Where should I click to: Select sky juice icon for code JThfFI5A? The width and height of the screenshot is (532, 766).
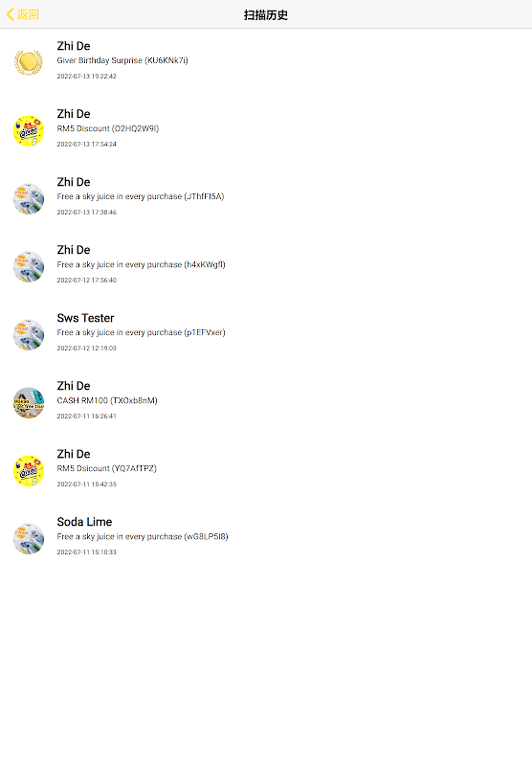tap(29, 198)
